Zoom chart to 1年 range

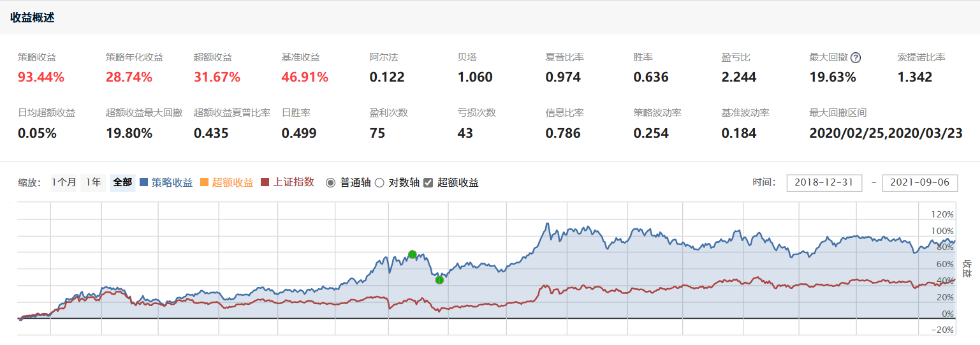(93, 182)
